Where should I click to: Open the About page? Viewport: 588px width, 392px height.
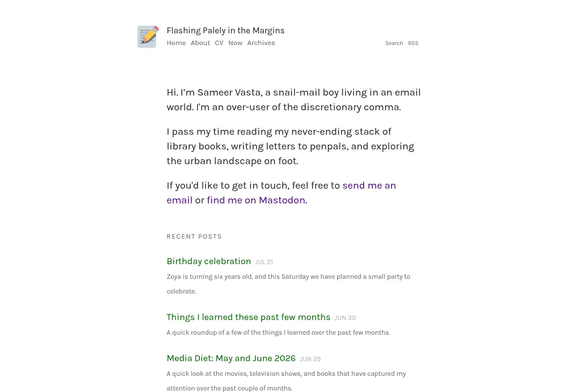pyautogui.click(x=200, y=43)
